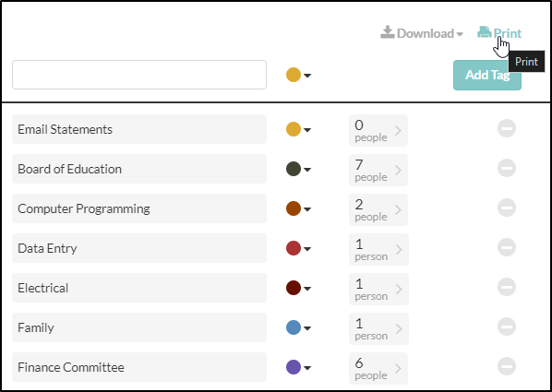This screenshot has width=552, height=392.
Task: Show the 1 person tagged Data Entry
Action: click(x=378, y=249)
